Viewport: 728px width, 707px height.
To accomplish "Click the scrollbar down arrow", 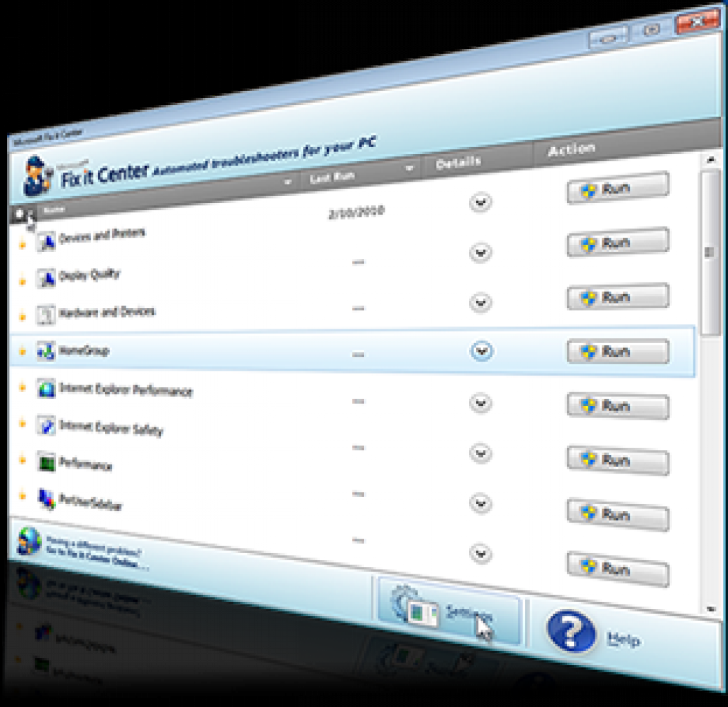I will (x=710, y=608).
